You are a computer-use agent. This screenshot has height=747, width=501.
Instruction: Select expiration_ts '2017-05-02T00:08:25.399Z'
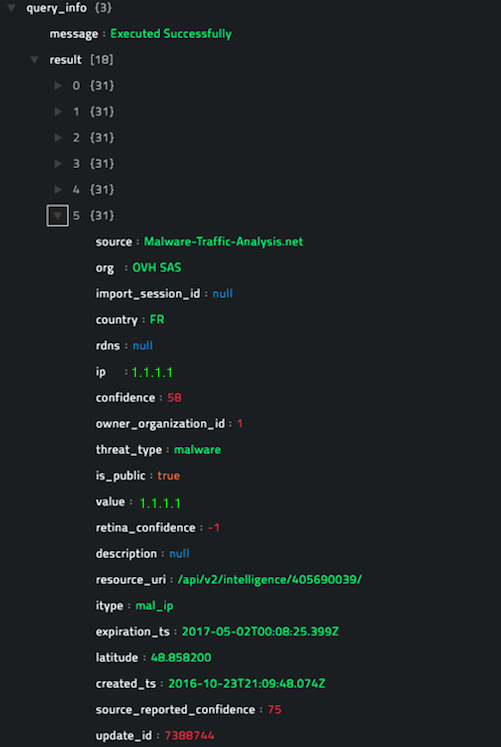(260, 632)
